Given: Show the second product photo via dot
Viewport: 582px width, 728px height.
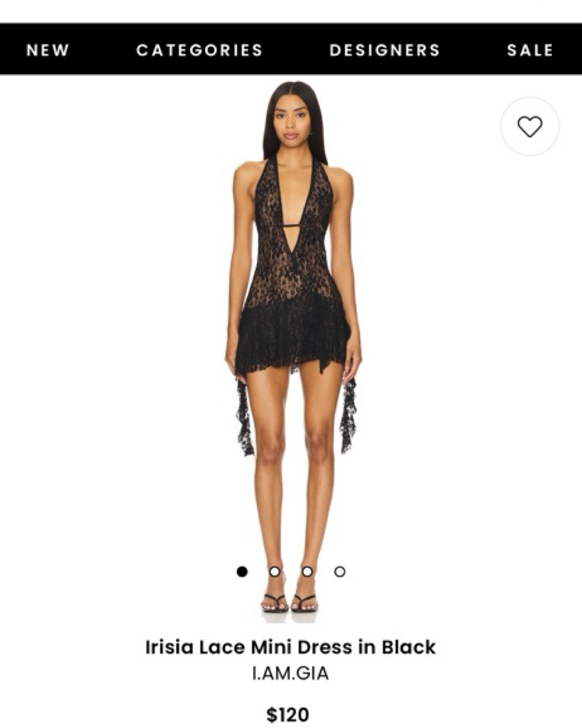Looking at the screenshot, I should pyautogui.click(x=275, y=572).
